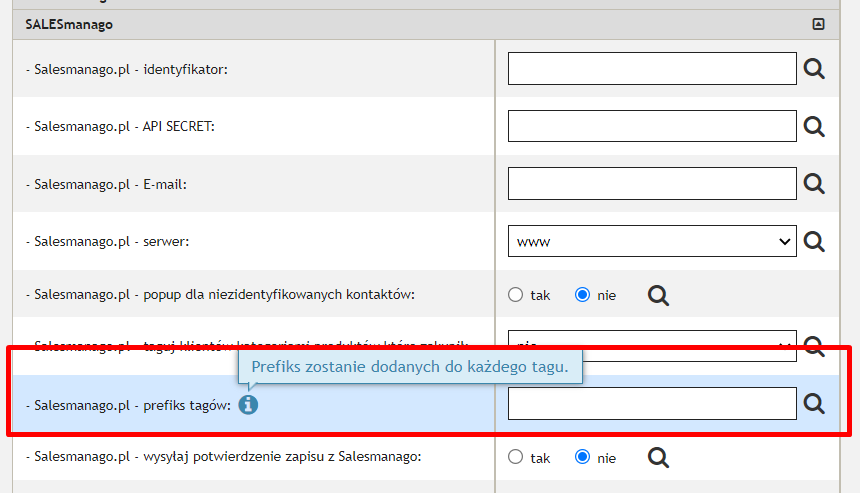Focus the identyfikator input field
Image resolution: width=860 pixels, height=493 pixels.
[652, 69]
